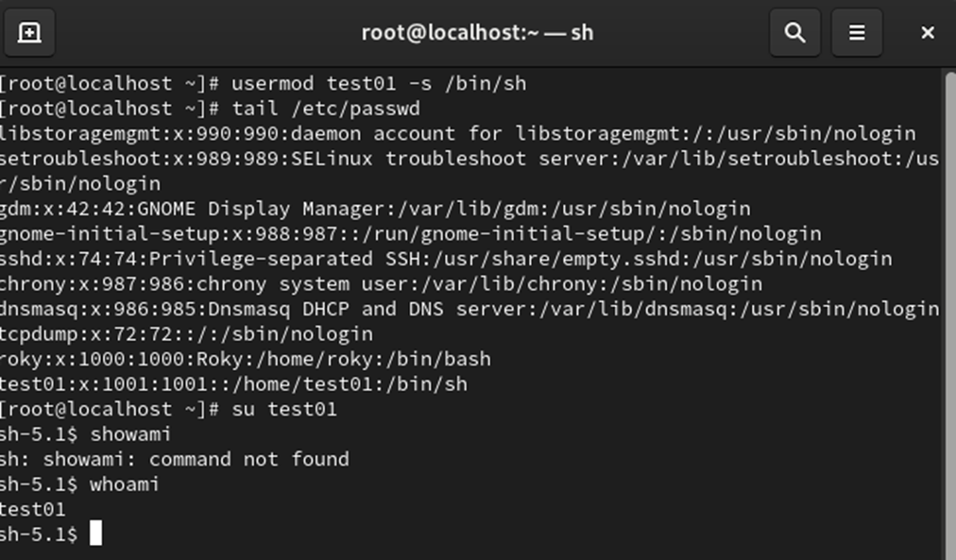
Task: Click the 'command not found' error line
Action: (175, 459)
